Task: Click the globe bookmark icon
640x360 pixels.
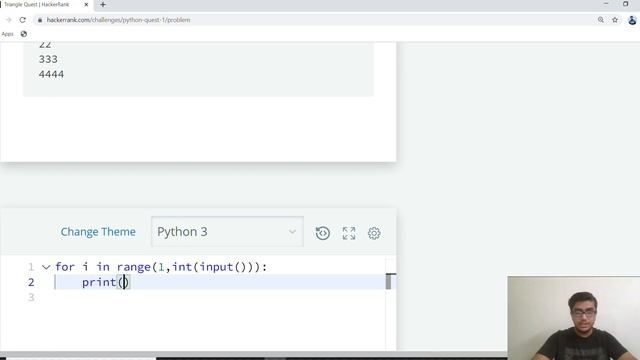Action: click(x=24, y=34)
